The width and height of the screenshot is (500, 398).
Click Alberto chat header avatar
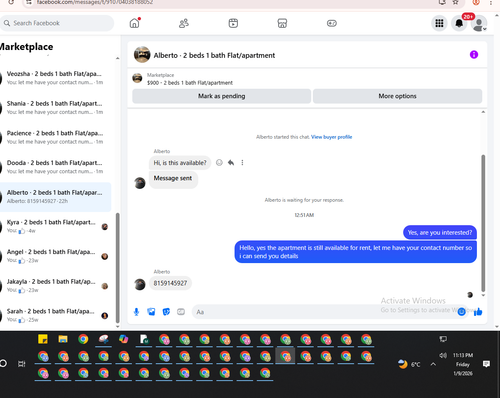(142, 55)
